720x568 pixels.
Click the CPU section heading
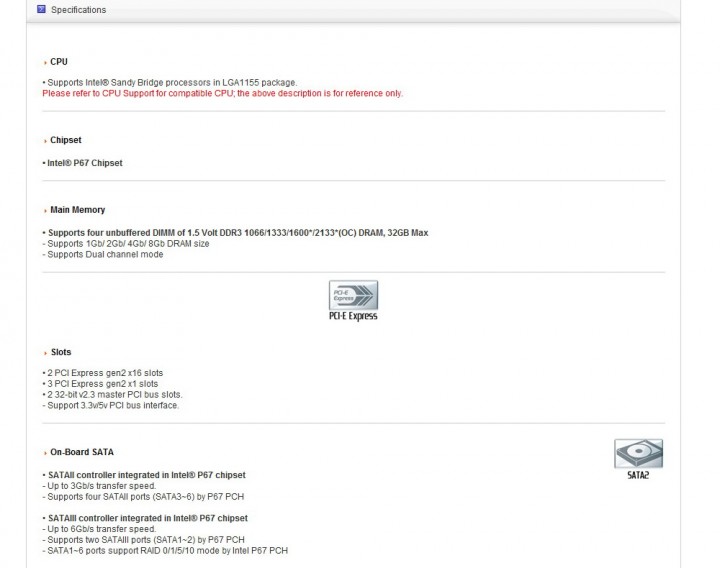coord(59,62)
